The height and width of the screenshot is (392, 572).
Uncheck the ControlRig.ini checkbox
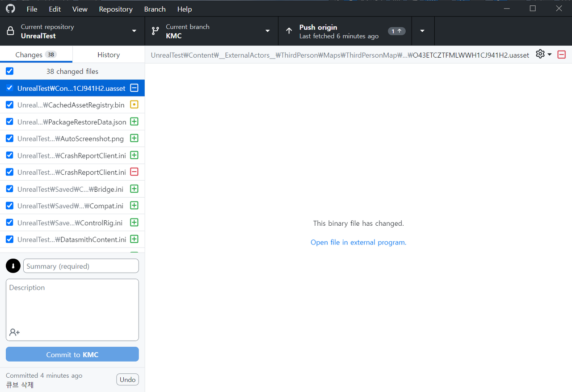(9, 222)
